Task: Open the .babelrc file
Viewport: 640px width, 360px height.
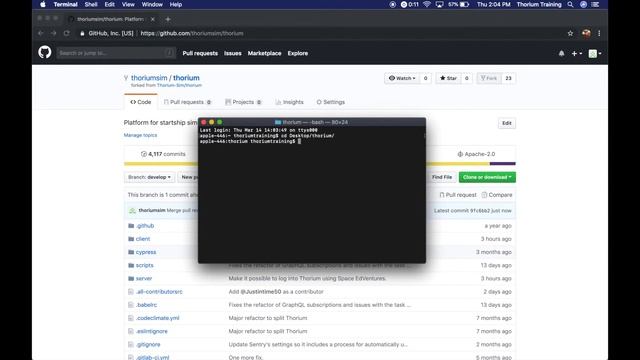Action: point(147,305)
